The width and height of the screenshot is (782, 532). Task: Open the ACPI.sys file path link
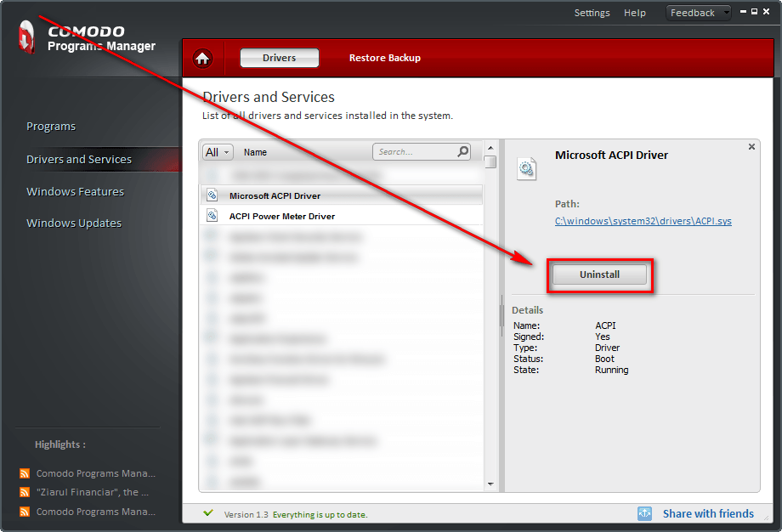(x=643, y=221)
